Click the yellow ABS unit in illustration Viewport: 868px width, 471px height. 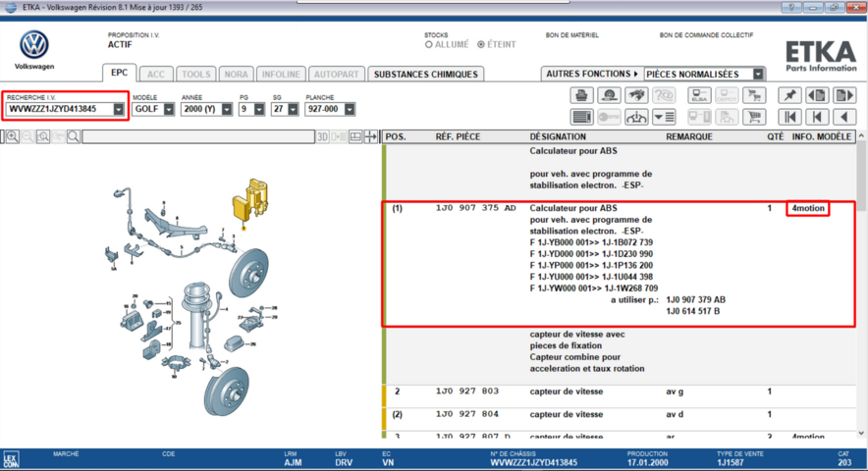coord(250,200)
